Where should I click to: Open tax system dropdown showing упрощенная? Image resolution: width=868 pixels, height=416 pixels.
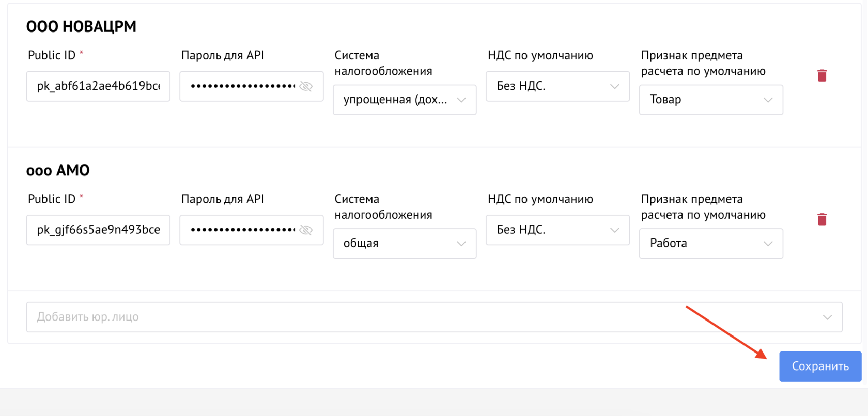click(x=404, y=100)
